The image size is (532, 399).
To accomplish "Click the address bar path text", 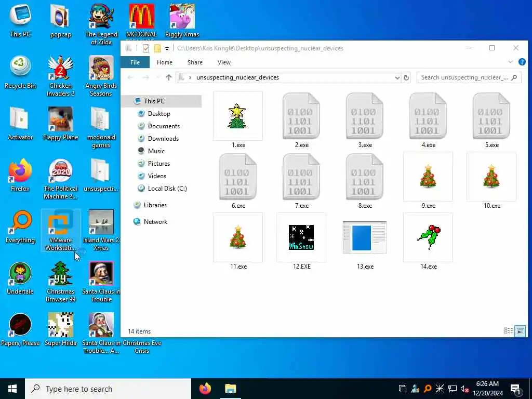I will click(237, 77).
